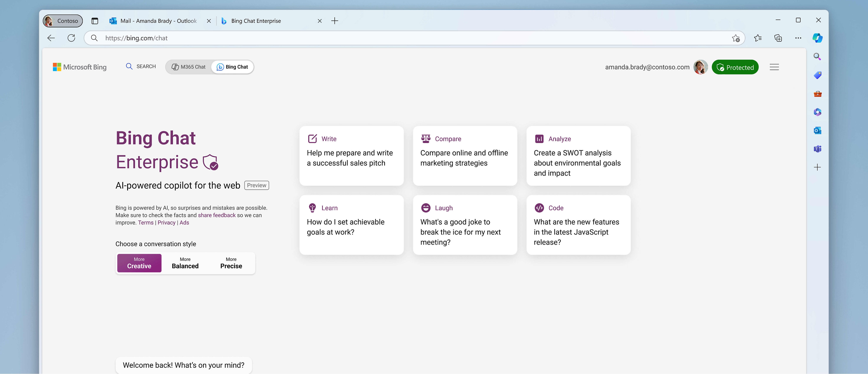868x374 pixels.
Task: Select the achievable goals Learn card
Action: click(352, 225)
